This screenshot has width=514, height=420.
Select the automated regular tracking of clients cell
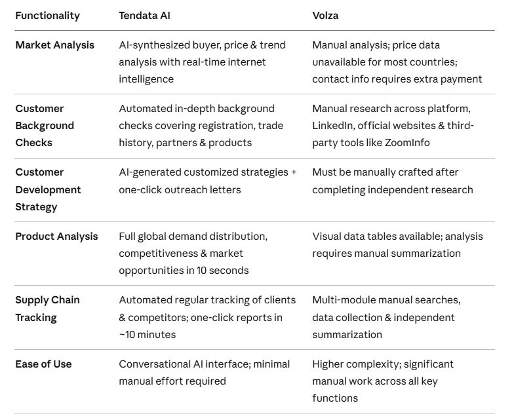207,317
